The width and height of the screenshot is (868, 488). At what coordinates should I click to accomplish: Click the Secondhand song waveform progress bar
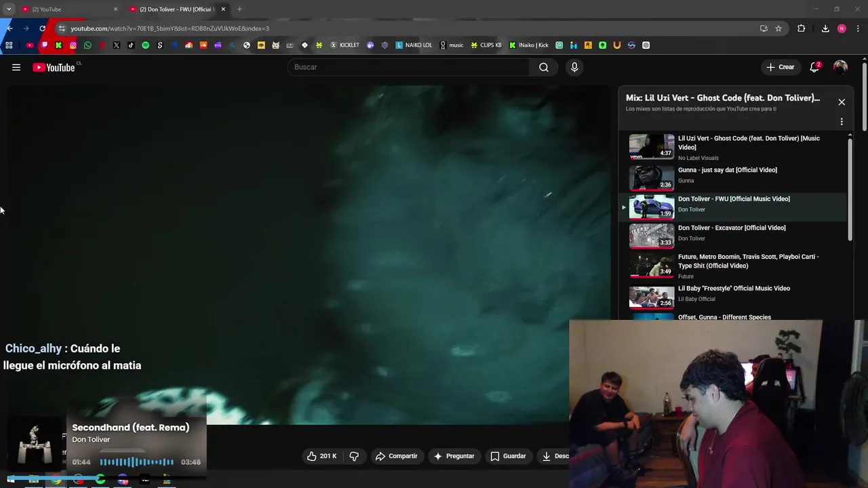[x=136, y=462]
